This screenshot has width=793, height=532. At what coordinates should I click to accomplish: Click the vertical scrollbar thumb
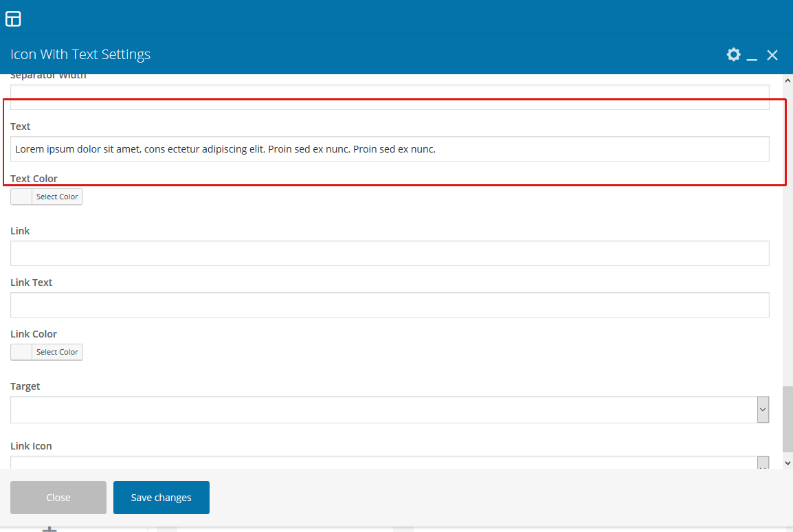pos(788,419)
